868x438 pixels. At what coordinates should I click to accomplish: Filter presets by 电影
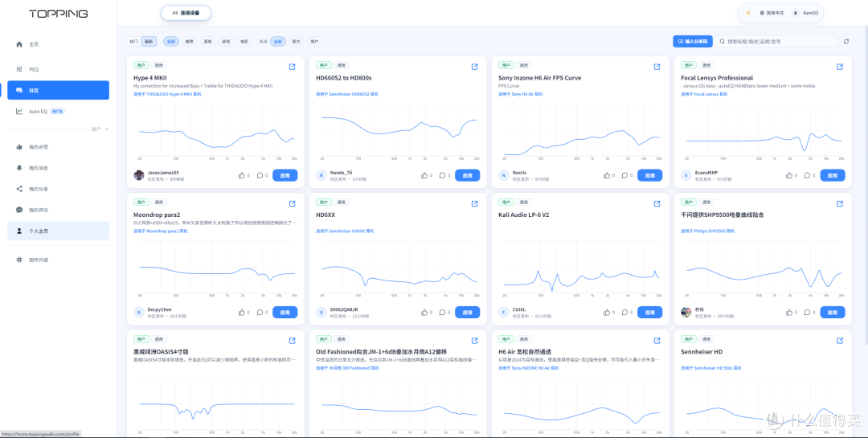click(x=244, y=42)
